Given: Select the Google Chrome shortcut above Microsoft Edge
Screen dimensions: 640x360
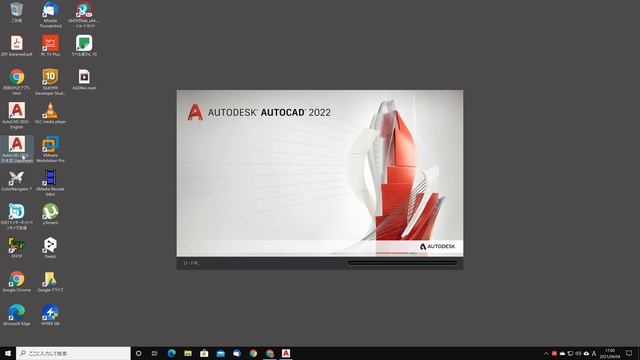Looking at the screenshot, I should tap(16, 282).
